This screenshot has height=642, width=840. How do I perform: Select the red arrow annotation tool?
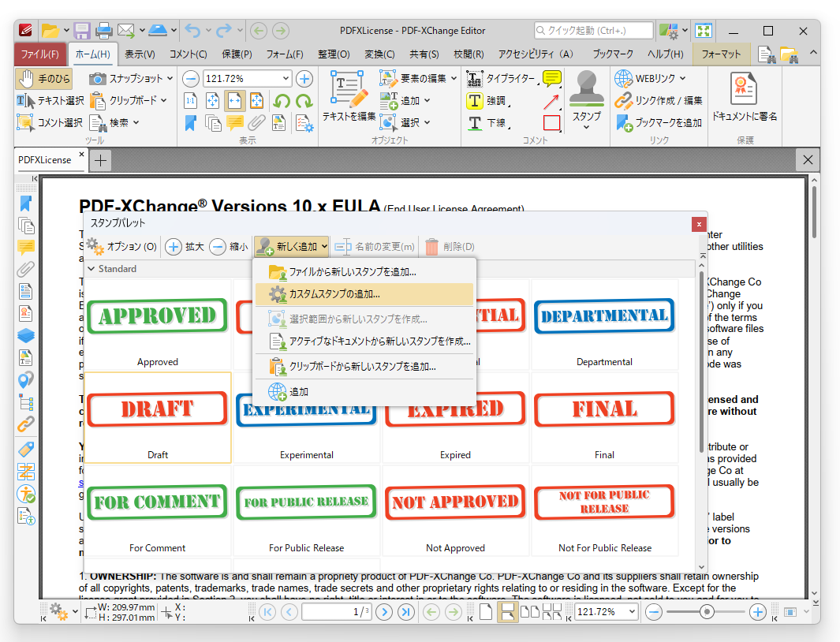click(552, 101)
